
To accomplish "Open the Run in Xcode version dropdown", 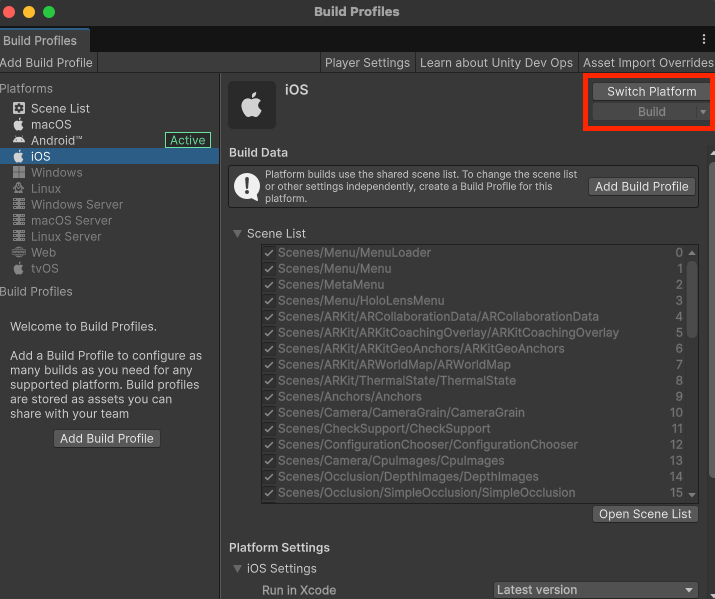I will pos(596,589).
